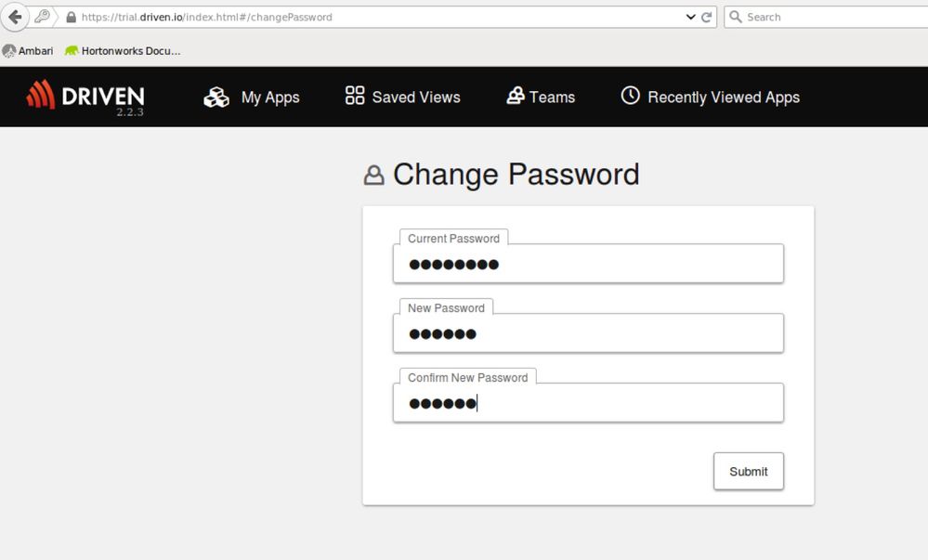This screenshot has height=560, width=928.
Task: Click the Saved Views grid icon
Action: [x=355, y=96]
